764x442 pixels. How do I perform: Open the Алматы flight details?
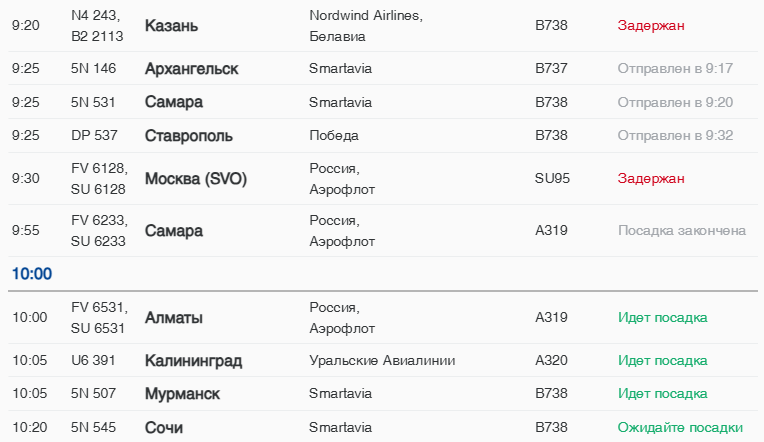(x=174, y=318)
